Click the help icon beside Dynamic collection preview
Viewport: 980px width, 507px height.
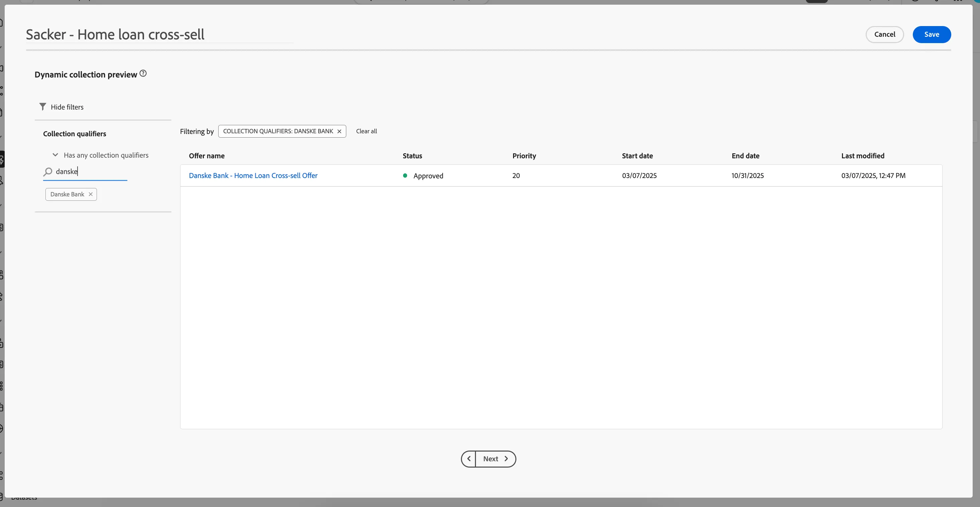pos(143,73)
